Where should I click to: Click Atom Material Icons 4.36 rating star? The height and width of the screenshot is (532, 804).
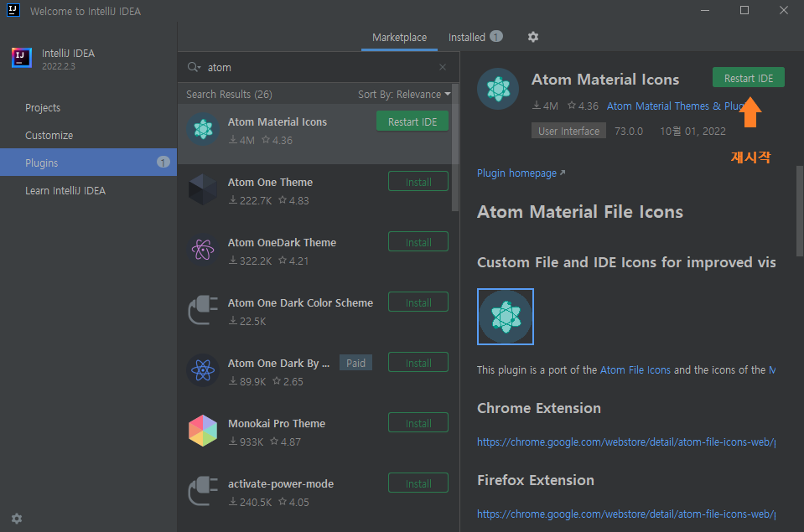[x=266, y=139]
